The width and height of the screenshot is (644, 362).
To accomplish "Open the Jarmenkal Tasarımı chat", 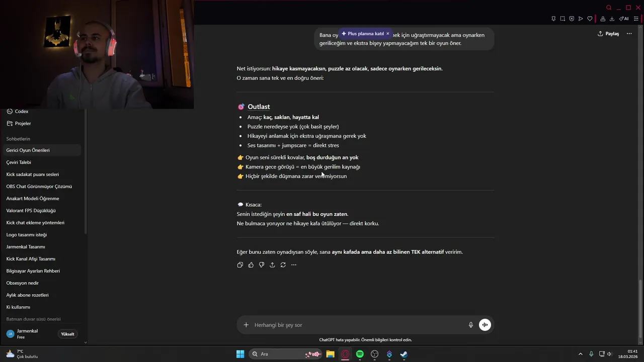I will tap(42, 247).
